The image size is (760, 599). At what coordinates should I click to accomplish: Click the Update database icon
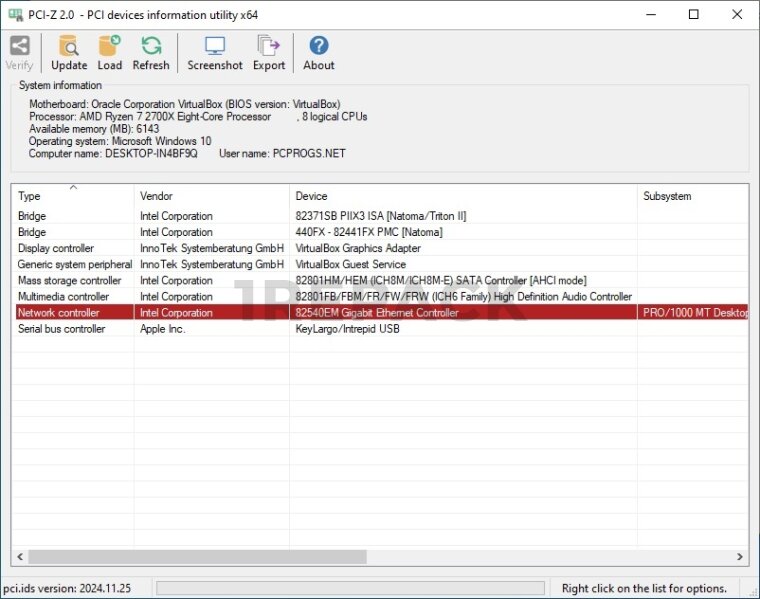point(69,47)
